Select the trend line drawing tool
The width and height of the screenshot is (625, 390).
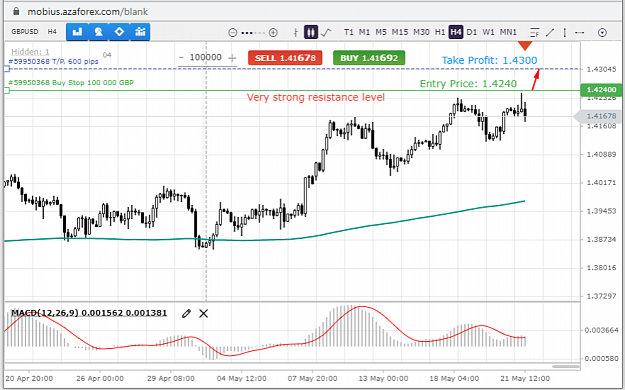click(x=550, y=32)
